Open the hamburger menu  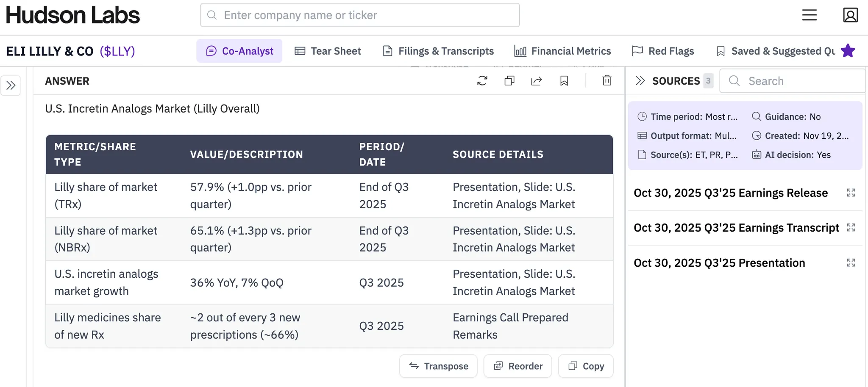pos(809,15)
